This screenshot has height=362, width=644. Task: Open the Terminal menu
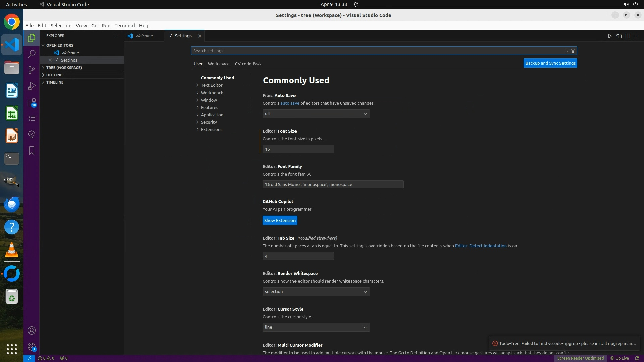[124, 26]
